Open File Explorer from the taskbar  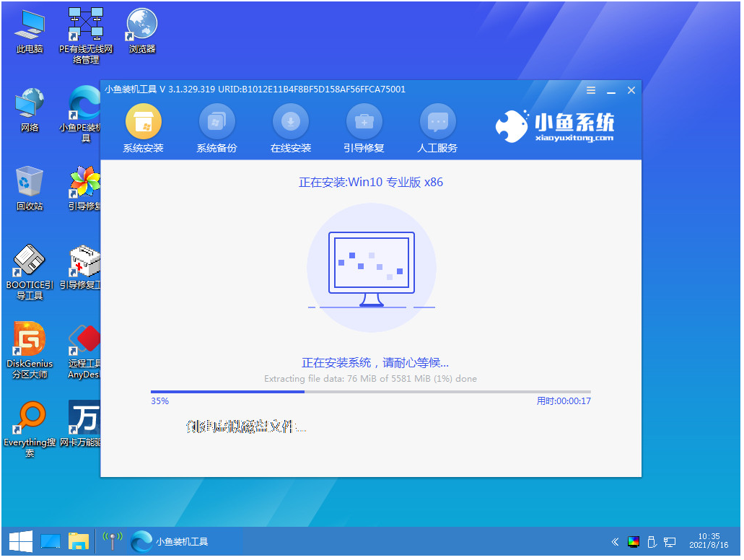[x=78, y=541]
